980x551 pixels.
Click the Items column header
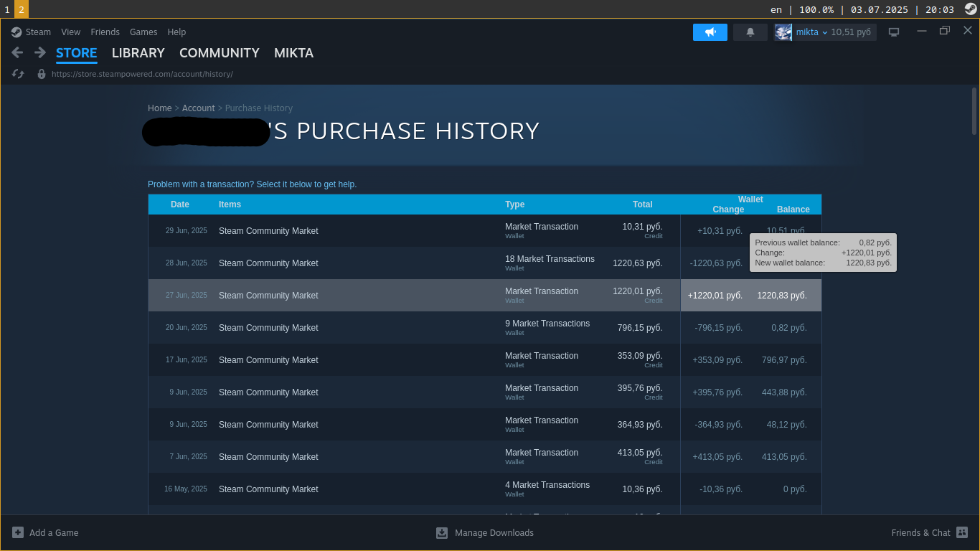click(230, 204)
